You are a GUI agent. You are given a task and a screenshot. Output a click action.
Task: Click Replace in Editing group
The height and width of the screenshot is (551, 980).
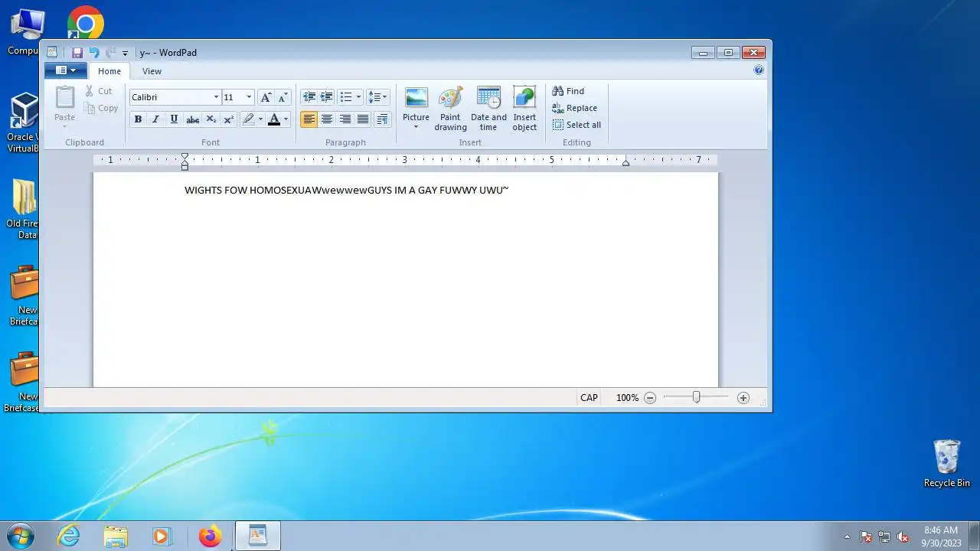coord(574,108)
